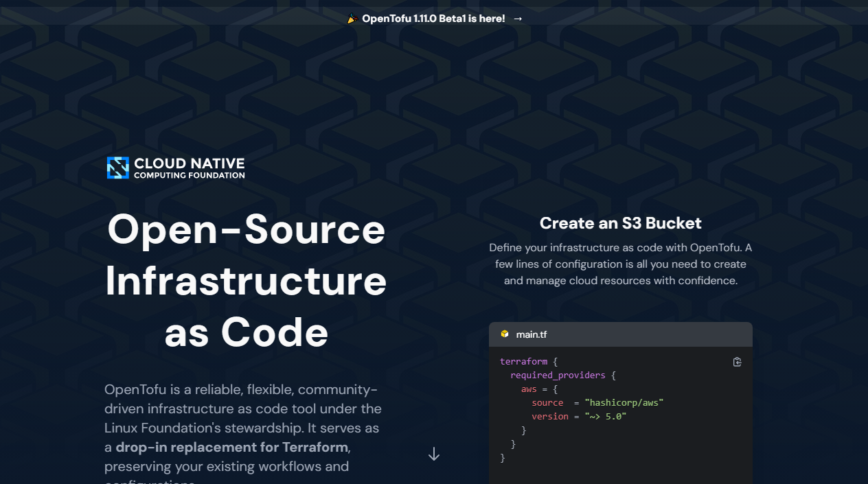This screenshot has width=868, height=484.
Task: Click the 'COMPUTING FOUNDATION' text in the logo
Action: tap(190, 175)
